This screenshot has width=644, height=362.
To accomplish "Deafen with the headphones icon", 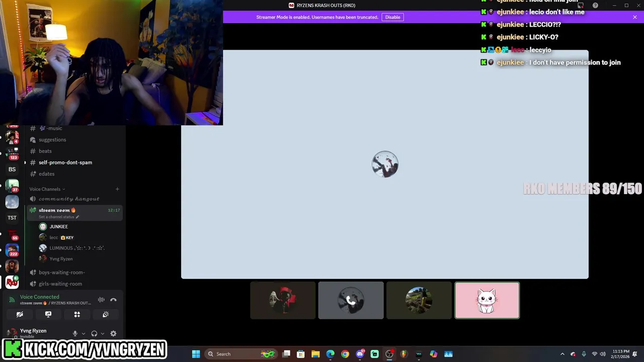I will click(94, 333).
